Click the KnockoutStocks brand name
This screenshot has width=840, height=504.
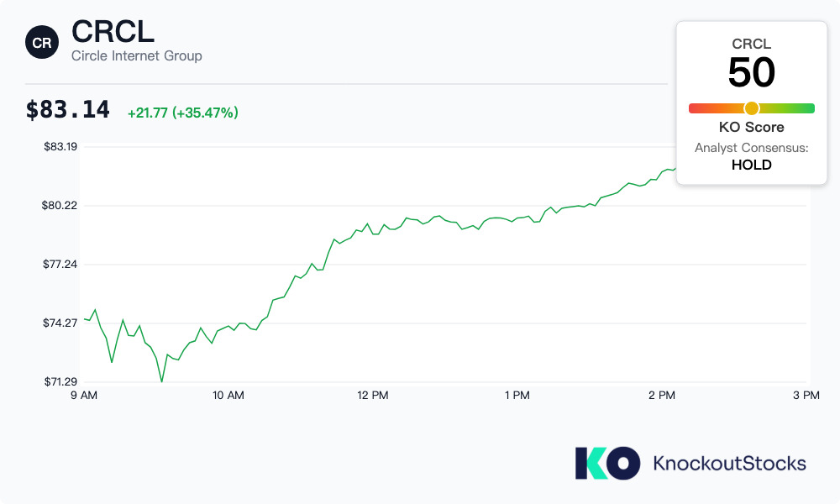730,462
